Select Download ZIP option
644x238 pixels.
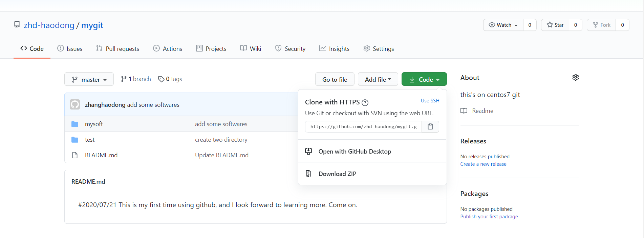click(x=372, y=174)
